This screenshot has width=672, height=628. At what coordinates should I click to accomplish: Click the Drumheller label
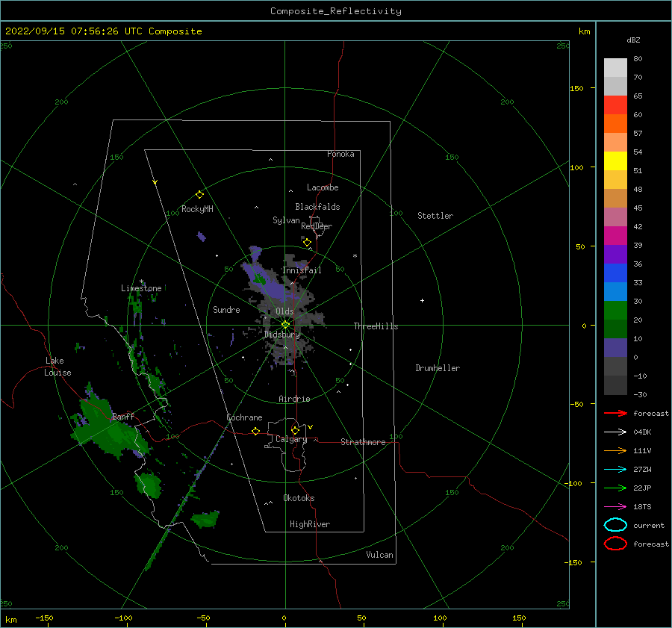[x=438, y=368]
